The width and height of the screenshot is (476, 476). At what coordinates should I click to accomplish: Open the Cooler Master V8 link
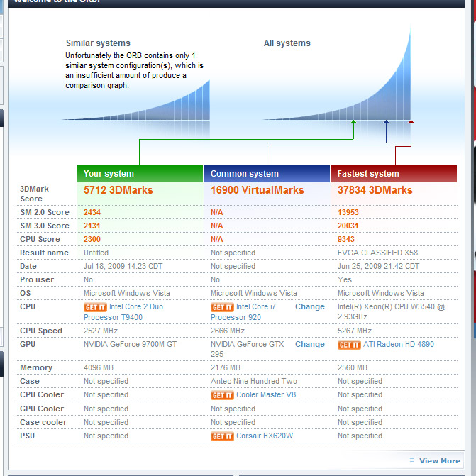[266, 394]
